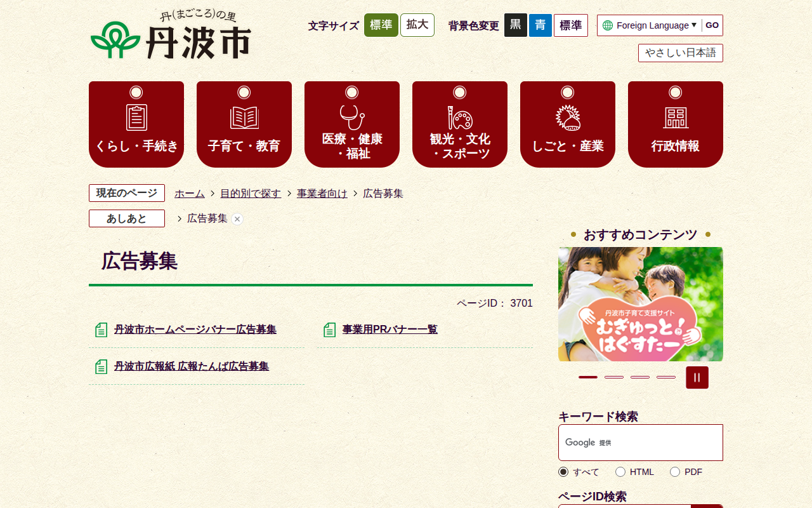
Task: Pause the recommended content slideshow
Action: 697,377
